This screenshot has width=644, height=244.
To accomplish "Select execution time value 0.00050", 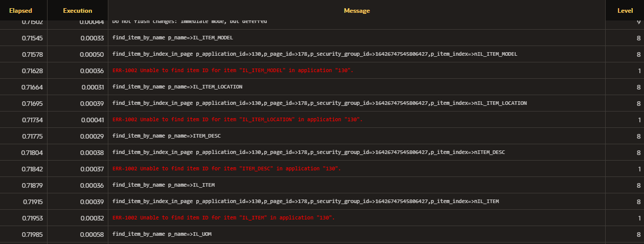I will click(92, 54).
